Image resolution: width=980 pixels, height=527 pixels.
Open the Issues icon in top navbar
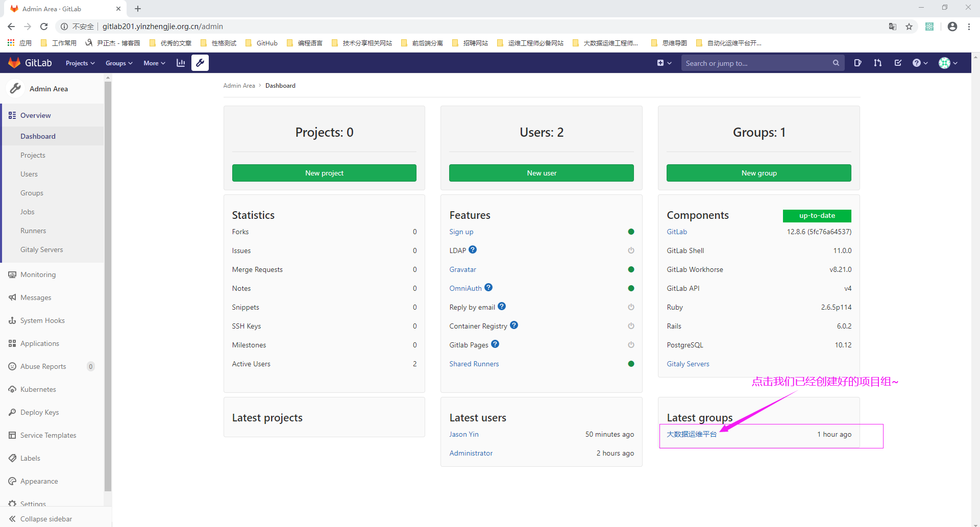(857, 63)
